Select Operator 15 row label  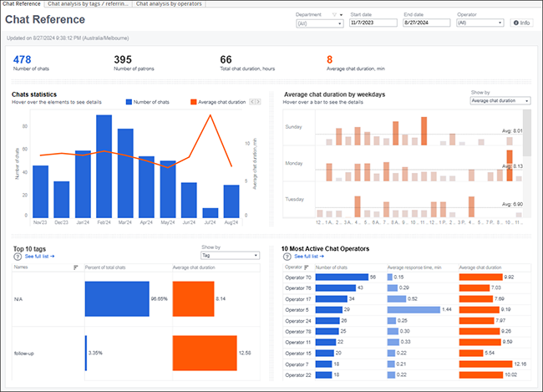click(x=298, y=354)
